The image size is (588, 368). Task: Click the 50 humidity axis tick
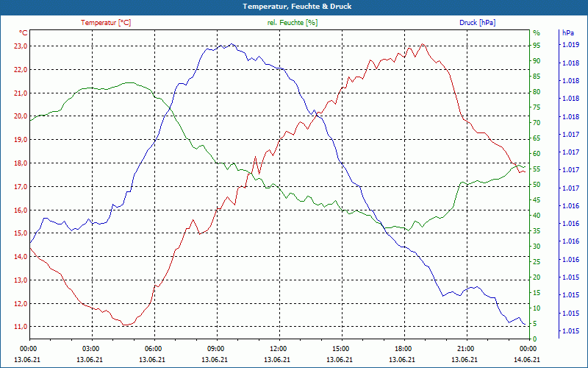[x=537, y=185]
